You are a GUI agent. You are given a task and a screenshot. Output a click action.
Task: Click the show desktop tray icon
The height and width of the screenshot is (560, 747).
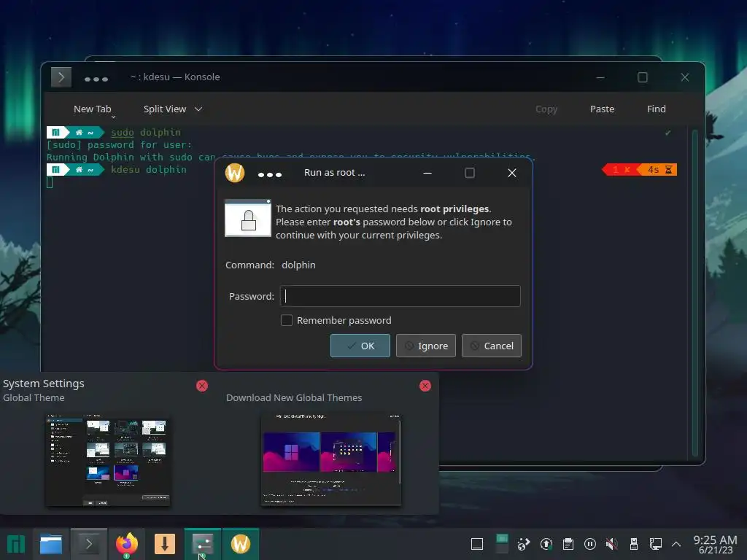(477, 544)
